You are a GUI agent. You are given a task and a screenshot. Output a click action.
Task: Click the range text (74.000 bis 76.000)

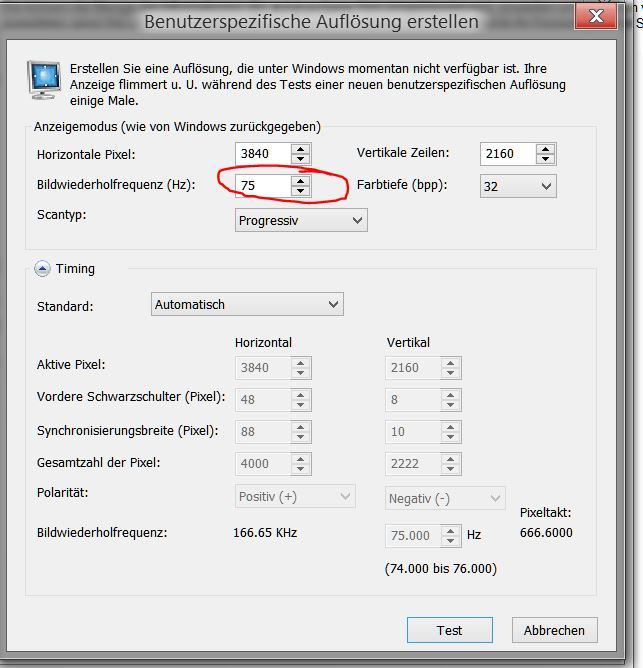click(x=441, y=569)
